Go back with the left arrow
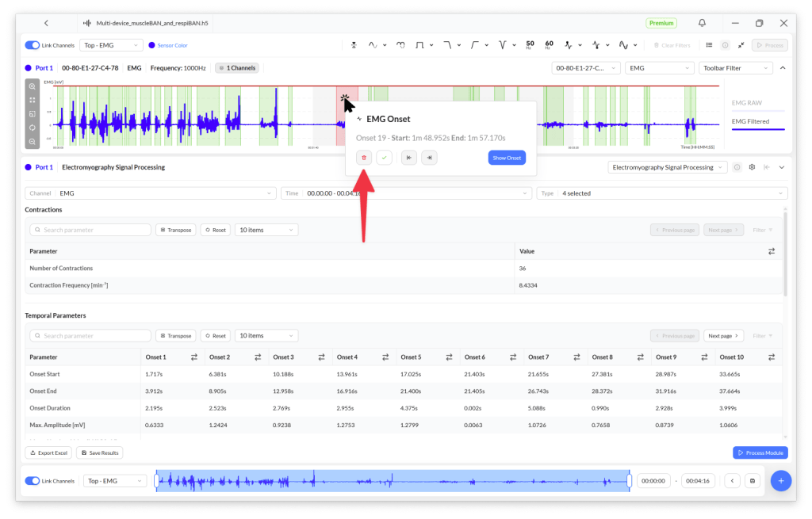 (46, 23)
